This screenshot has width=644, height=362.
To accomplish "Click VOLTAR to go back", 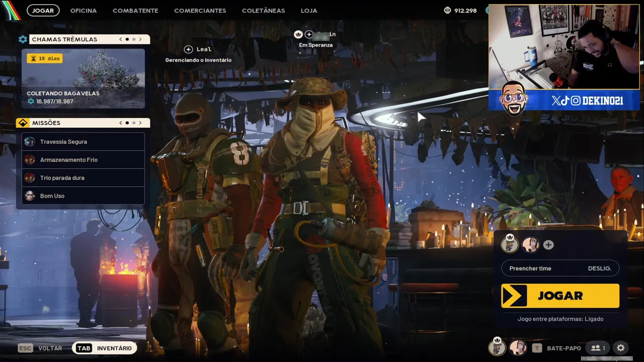I will tap(50, 348).
